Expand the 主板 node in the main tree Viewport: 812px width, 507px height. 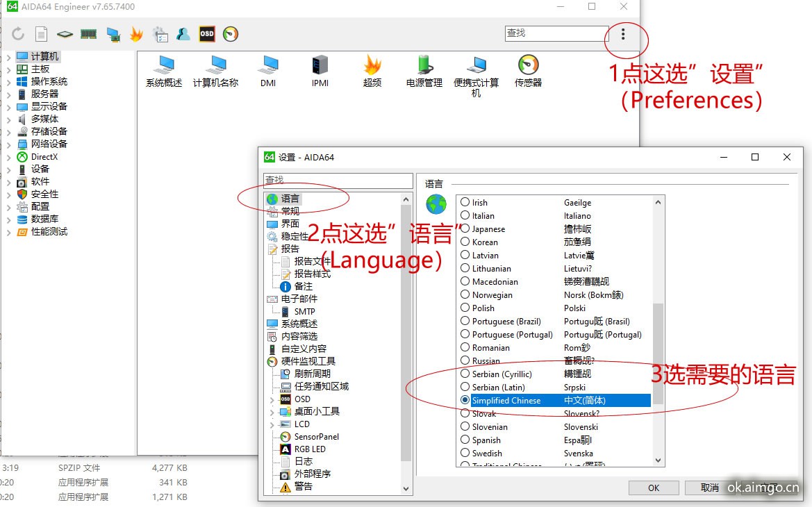point(8,69)
